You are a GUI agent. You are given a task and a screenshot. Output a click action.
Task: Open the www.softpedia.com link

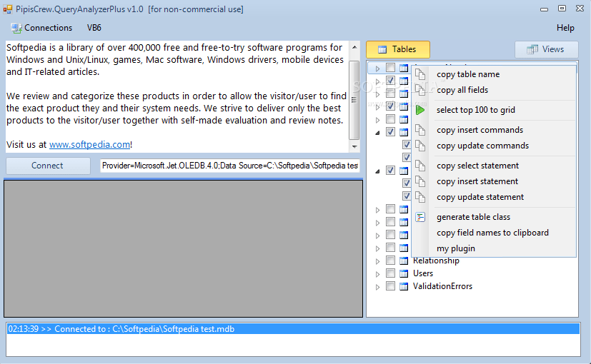[89, 145]
